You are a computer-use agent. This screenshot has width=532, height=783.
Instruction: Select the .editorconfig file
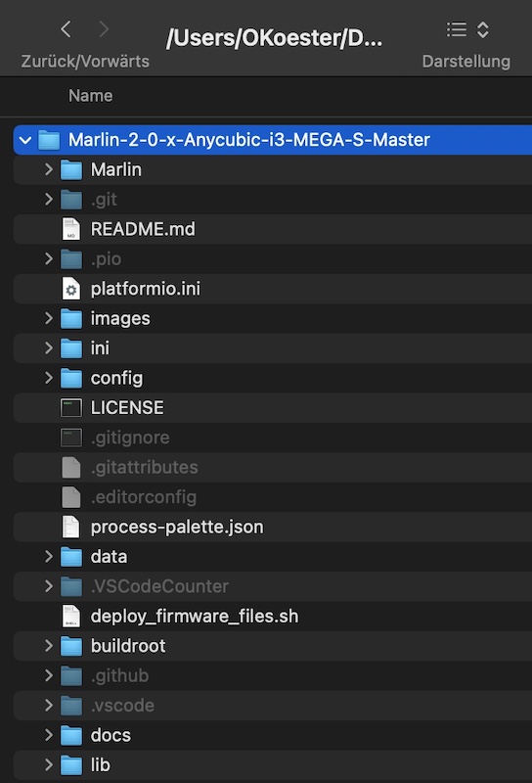coord(273,497)
